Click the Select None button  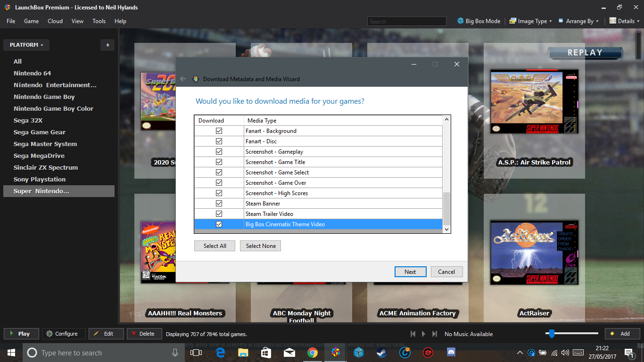(260, 246)
